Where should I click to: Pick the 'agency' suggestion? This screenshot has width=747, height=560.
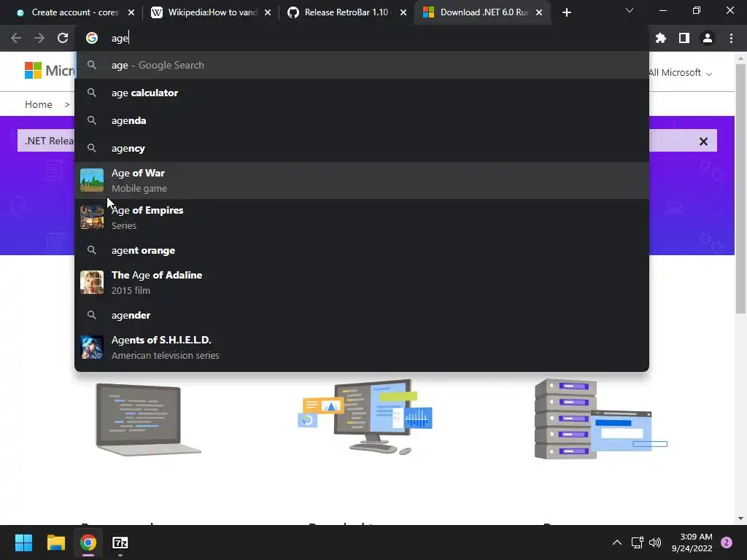coord(362,148)
